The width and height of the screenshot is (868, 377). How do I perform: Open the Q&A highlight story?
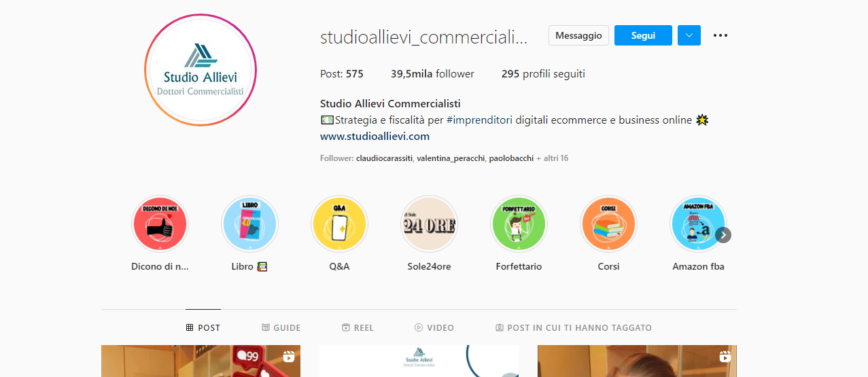(x=339, y=224)
